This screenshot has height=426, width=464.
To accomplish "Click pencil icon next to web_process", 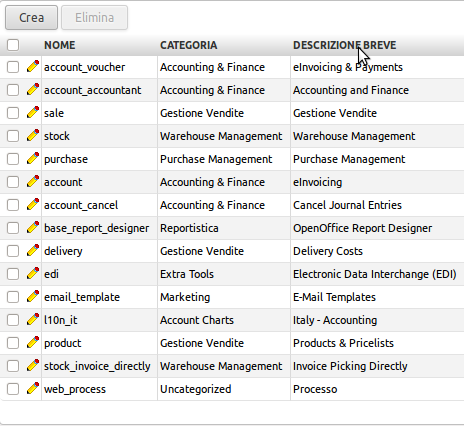I will pyautogui.click(x=33, y=388).
